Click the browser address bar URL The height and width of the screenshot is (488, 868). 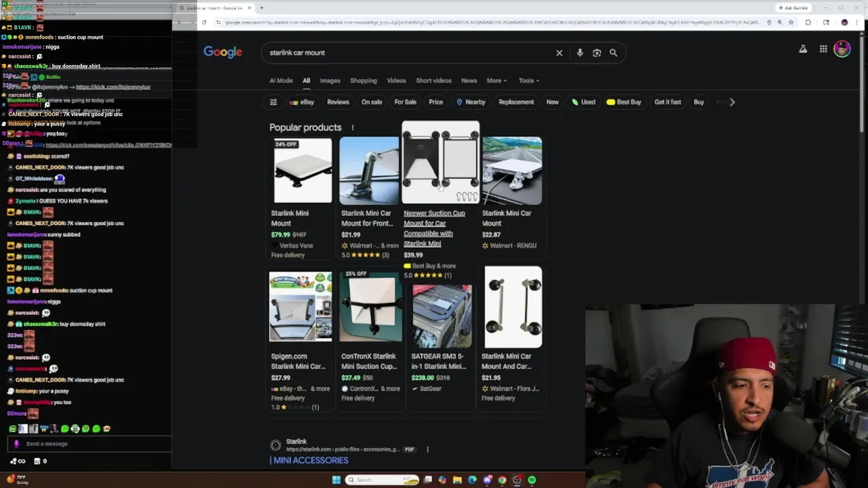492,22
